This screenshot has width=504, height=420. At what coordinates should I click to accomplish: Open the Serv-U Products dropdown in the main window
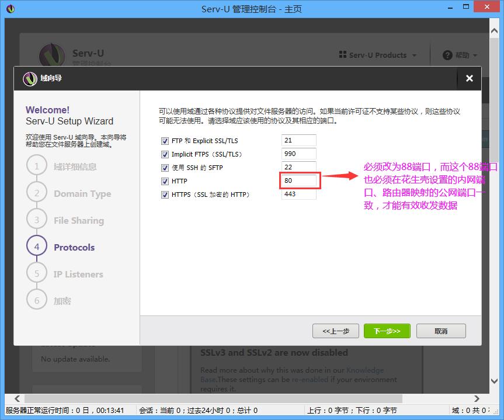378,55
